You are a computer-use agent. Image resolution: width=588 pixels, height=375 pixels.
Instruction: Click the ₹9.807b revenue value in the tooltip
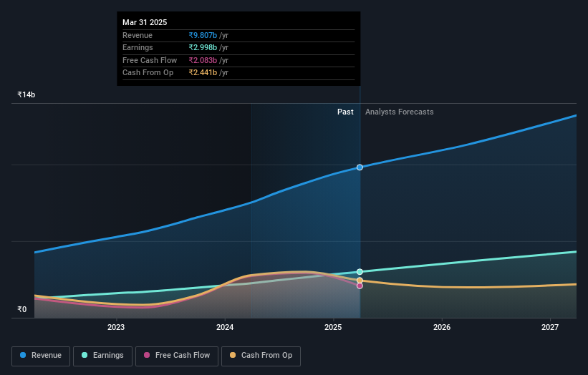[203, 35]
